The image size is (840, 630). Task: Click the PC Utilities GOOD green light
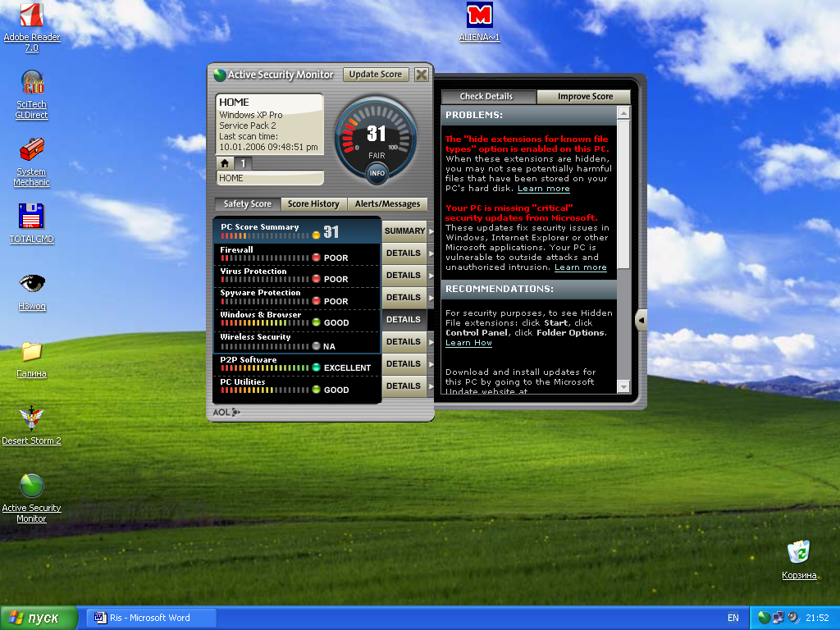(x=316, y=390)
